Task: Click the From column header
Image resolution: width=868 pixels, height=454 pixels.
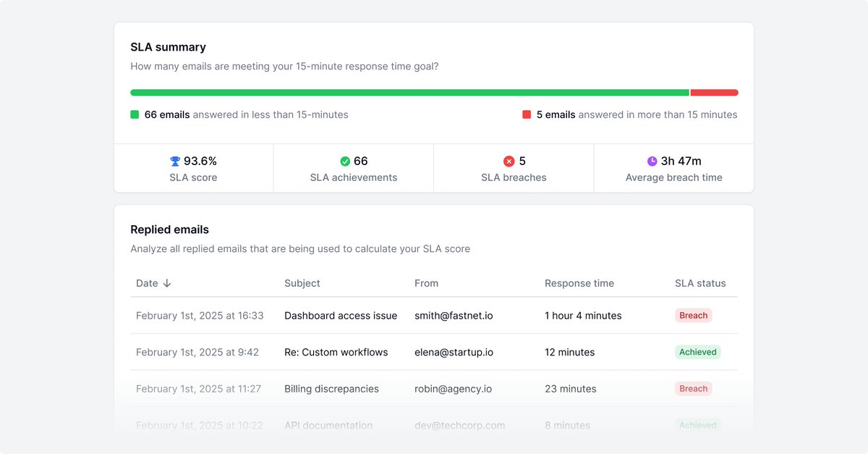Action: pyautogui.click(x=427, y=283)
